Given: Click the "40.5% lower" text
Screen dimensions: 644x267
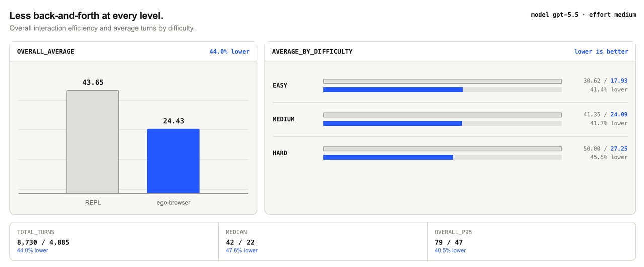Looking at the screenshot, I should tap(450, 250).
